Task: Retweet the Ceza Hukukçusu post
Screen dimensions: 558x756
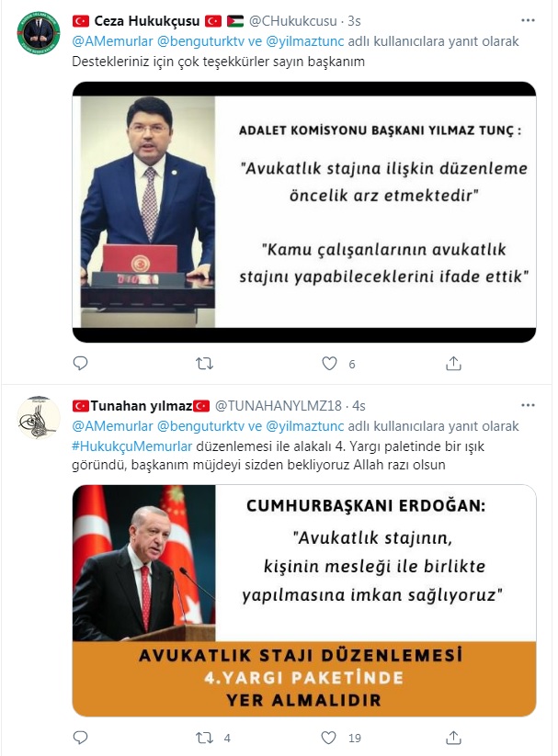Action: tap(205, 363)
